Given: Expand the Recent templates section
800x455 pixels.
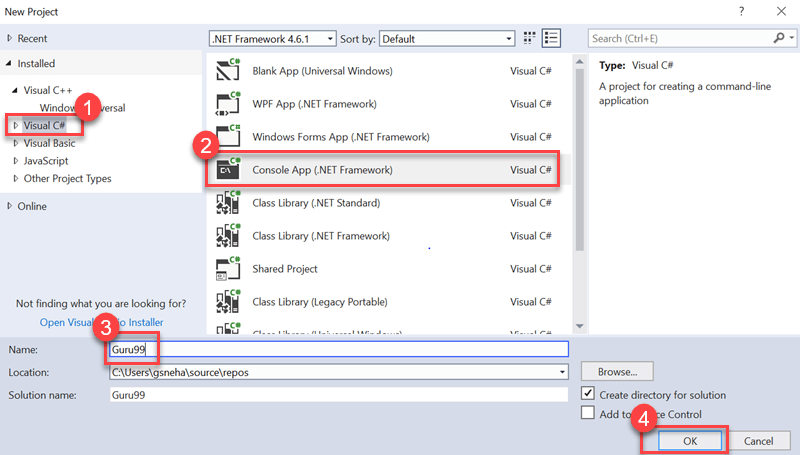Looking at the screenshot, I should tap(10, 38).
